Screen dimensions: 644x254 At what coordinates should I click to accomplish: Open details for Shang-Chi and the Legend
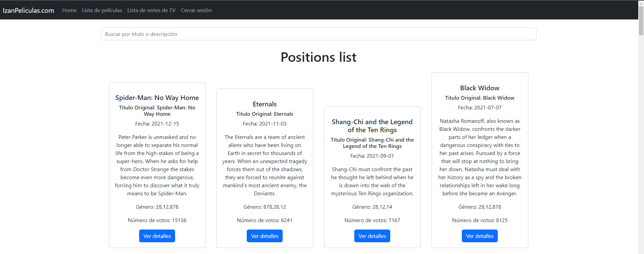[372, 236]
